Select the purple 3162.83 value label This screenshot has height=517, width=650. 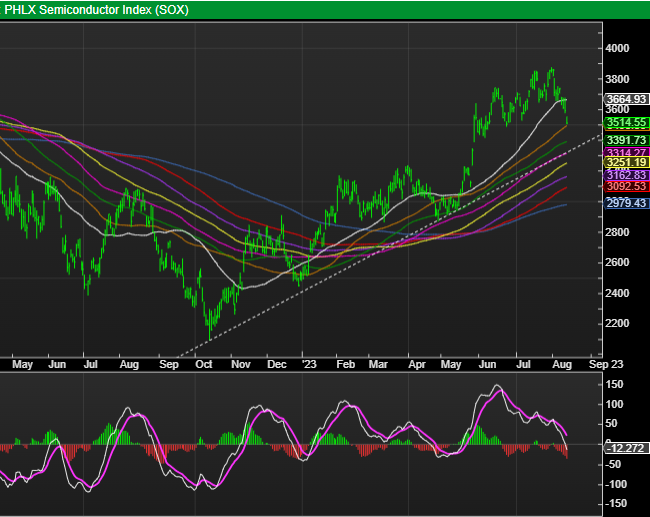(x=626, y=175)
